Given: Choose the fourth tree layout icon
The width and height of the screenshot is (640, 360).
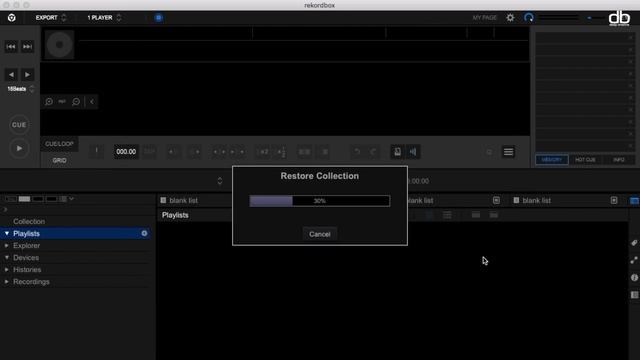Looking at the screenshot, I should 51,199.
